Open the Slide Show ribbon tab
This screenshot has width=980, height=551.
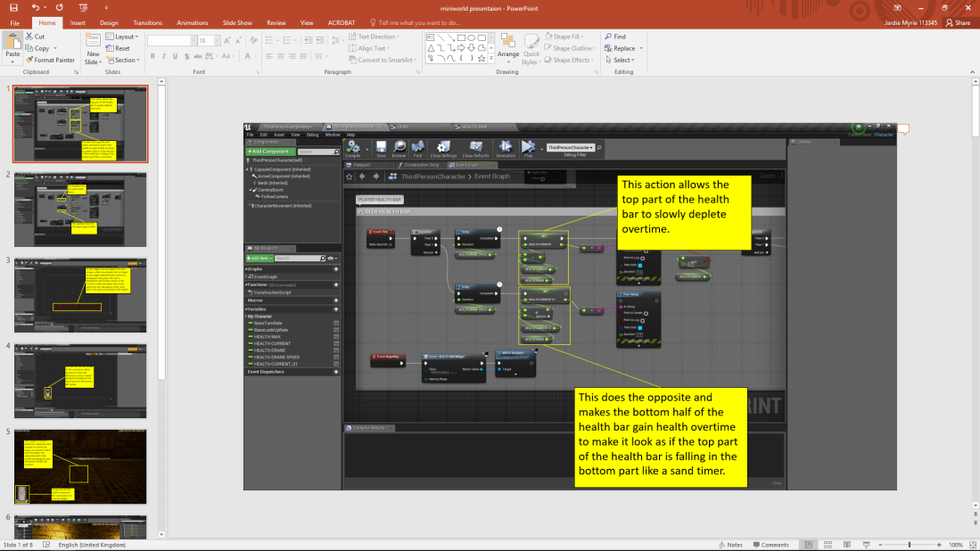(x=236, y=22)
